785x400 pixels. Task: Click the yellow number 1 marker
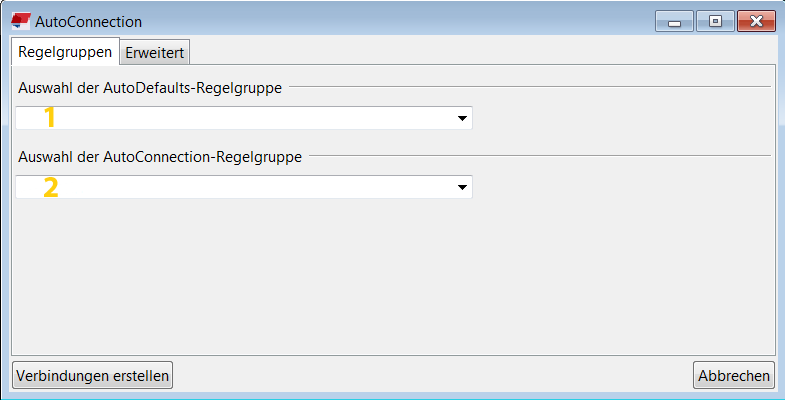pos(49,118)
